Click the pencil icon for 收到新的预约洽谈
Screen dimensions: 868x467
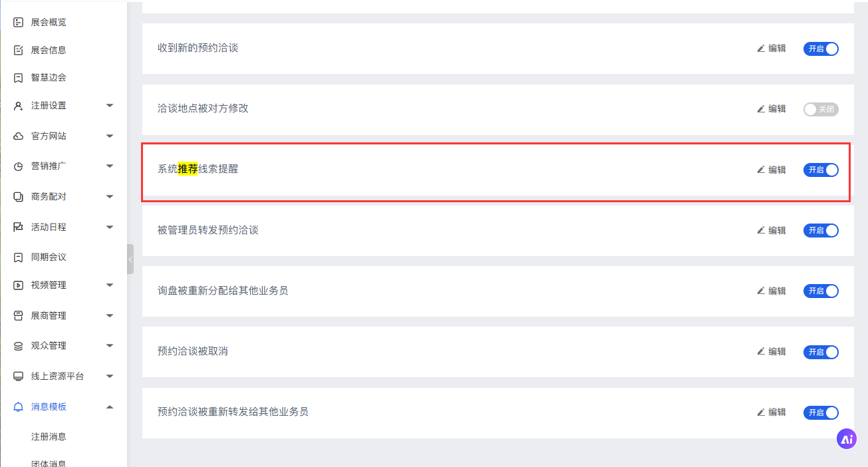[761, 49]
